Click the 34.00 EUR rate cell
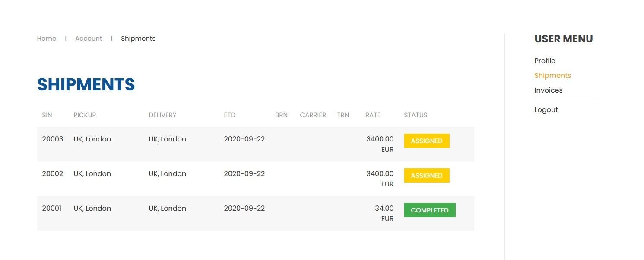Image resolution: width=644 pixels, height=260 pixels. [x=384, y=213]
